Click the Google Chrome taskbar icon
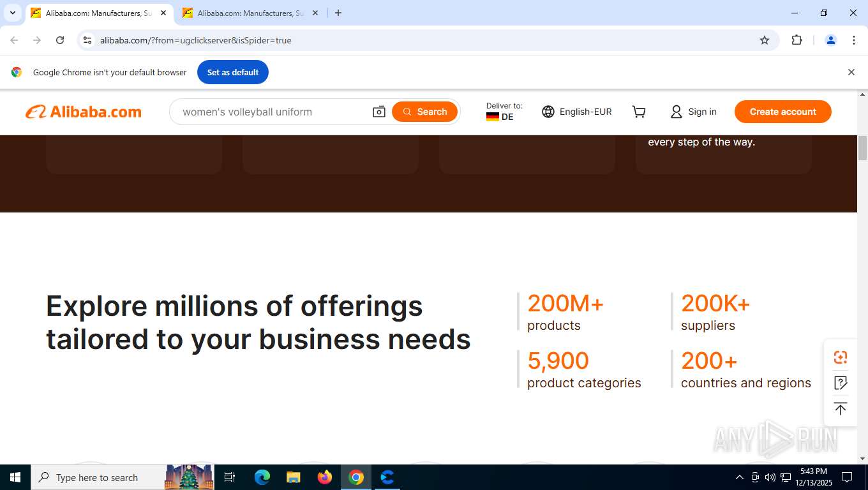 (x=356, y=477)
